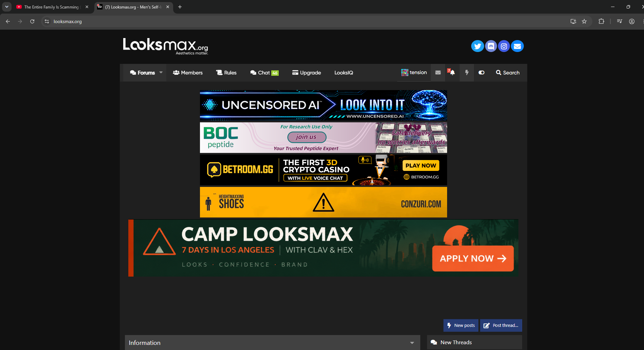
Task: Reload the current page
Action: coord(32,21)
